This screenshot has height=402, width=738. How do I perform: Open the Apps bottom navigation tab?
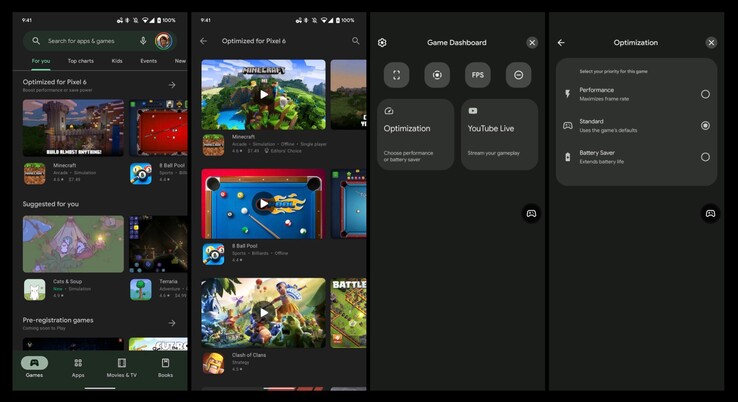tap(78, 368)
